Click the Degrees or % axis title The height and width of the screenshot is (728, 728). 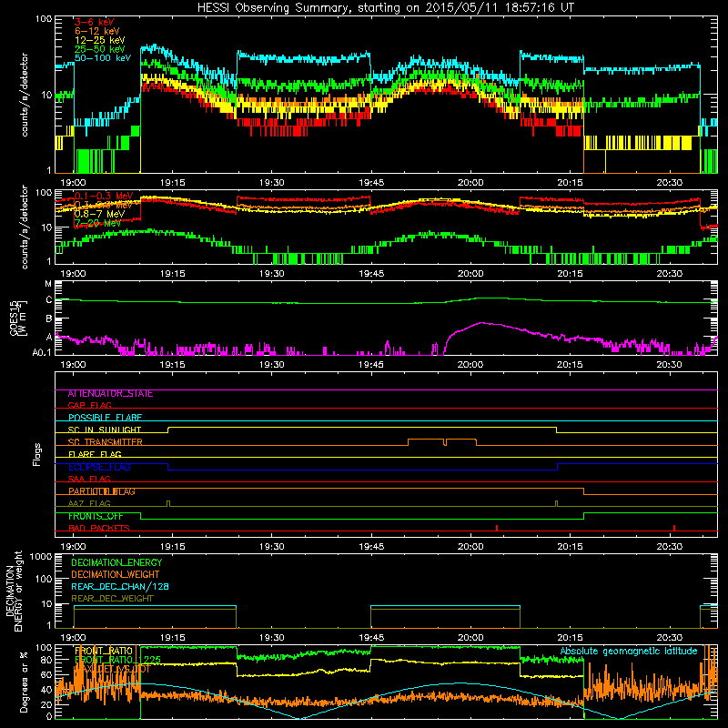point(24,682)
